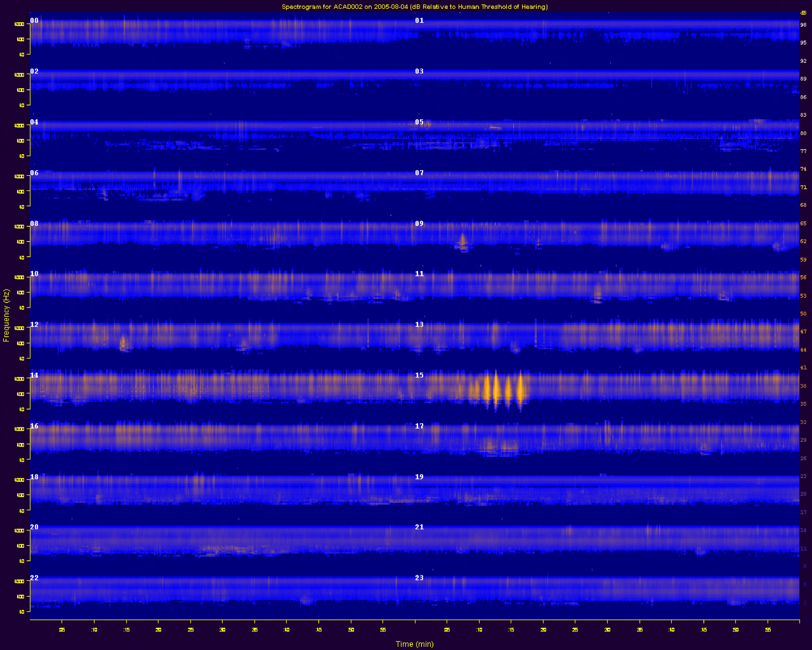The width and height of the screenshot is (812, 650).
Task: Pick the 95 value on the dB scale
Action: pos(803,43)
